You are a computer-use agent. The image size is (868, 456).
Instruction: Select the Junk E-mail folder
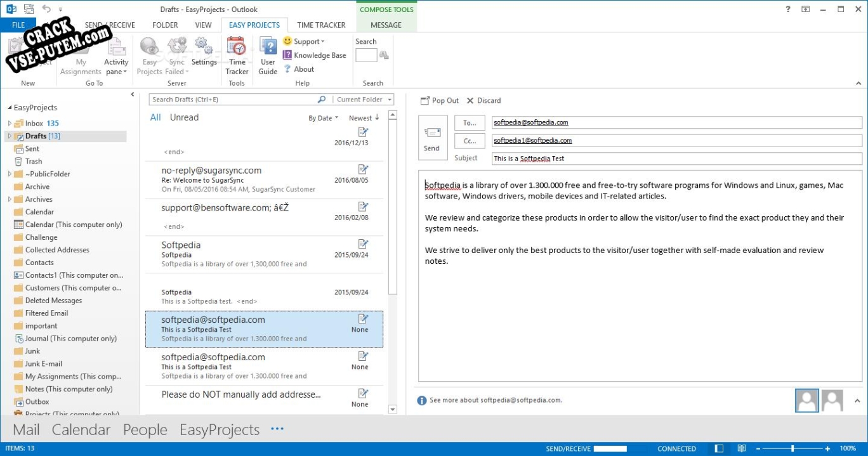point(43,364)
